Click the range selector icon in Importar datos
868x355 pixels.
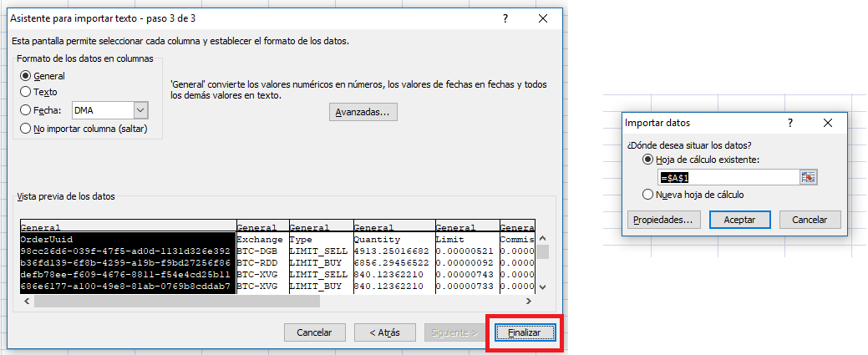pyautogui.click(x=809, y=177)
